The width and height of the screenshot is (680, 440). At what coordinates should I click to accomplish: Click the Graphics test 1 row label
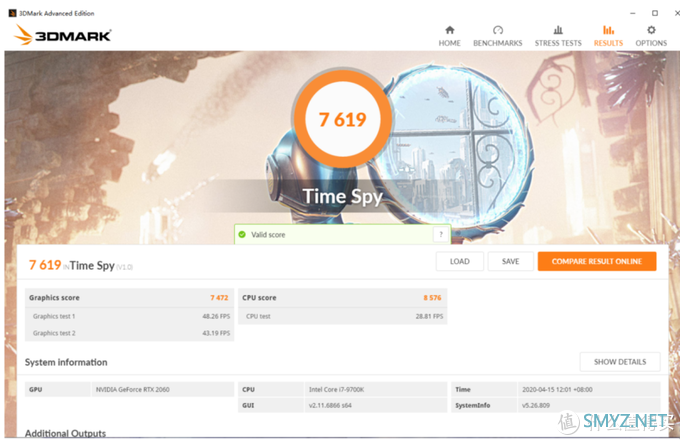point(54,316)
